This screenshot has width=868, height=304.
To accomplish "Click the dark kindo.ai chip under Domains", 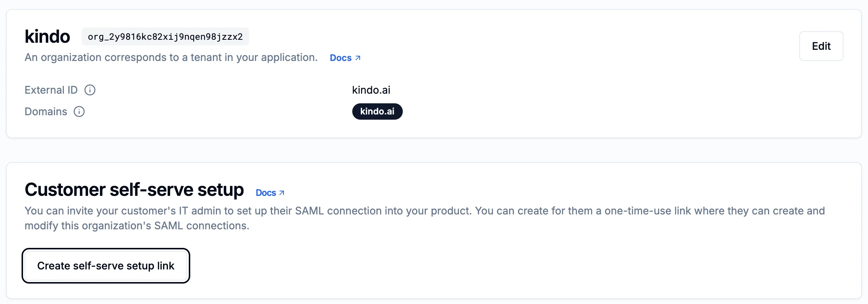I will pyautogui.click(x=377, y=111).
